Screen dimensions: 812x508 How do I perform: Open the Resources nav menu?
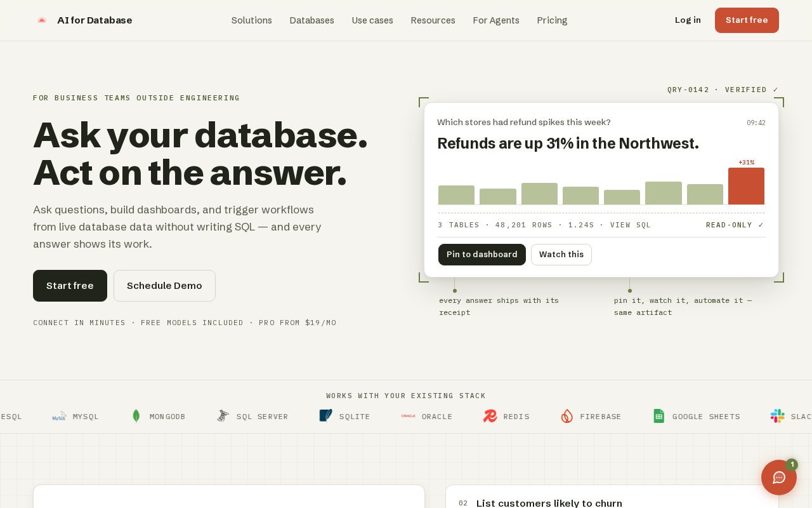click(x=433, y=20)
